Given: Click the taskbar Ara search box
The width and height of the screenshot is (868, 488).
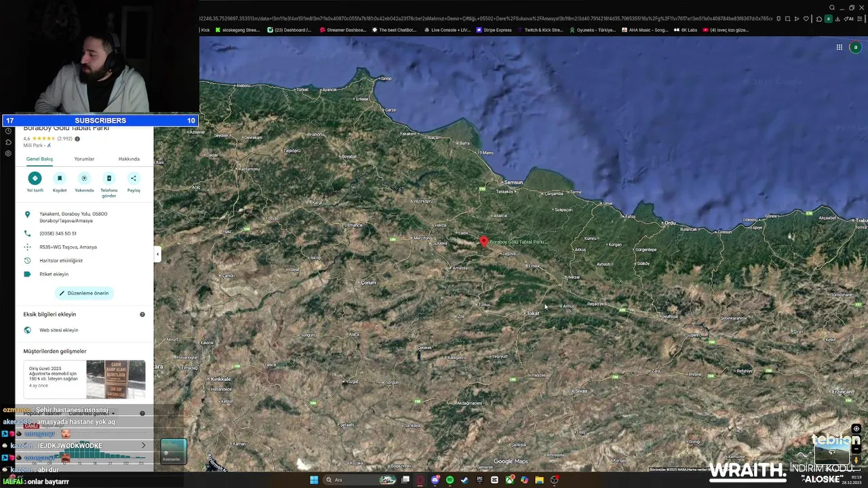Looking at the screenshot, I should (359, 480).
